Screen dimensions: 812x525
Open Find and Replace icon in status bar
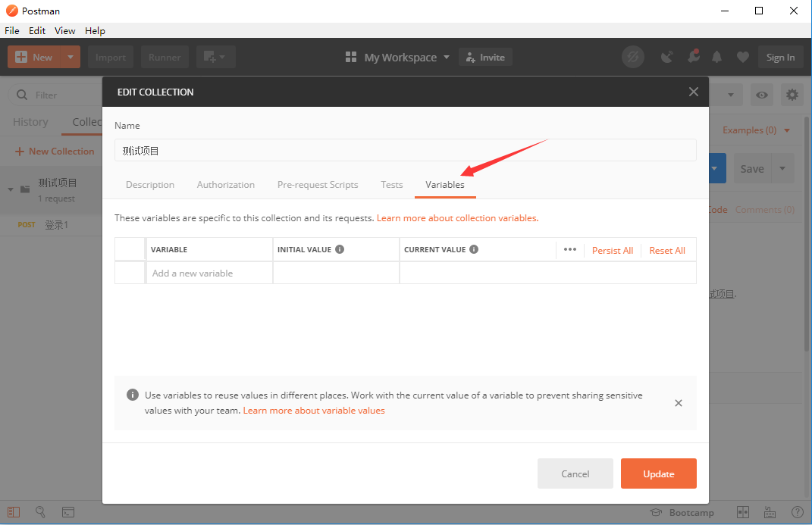click(40, 512)
